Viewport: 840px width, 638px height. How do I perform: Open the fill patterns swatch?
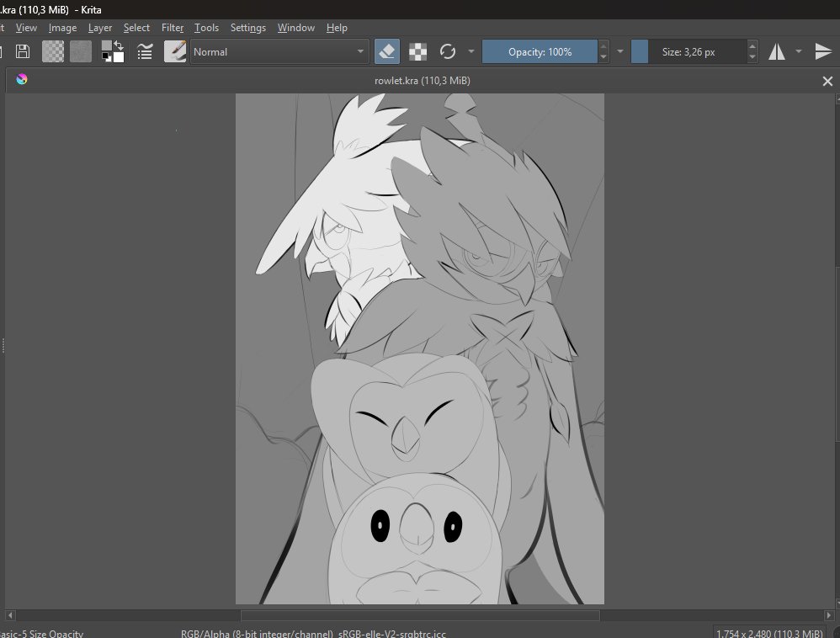coord(81,51)
